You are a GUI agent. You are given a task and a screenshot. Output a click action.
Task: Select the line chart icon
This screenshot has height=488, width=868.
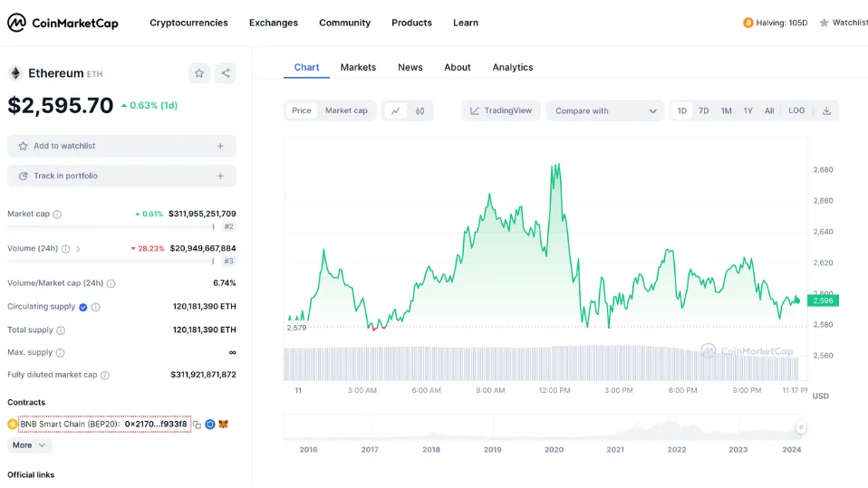(x=395, y=110)
